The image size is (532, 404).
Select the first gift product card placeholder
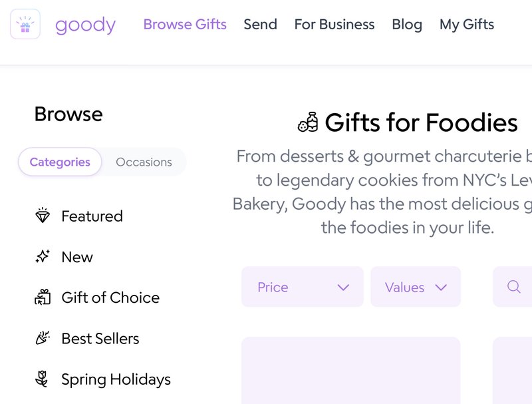coord(350,370)
